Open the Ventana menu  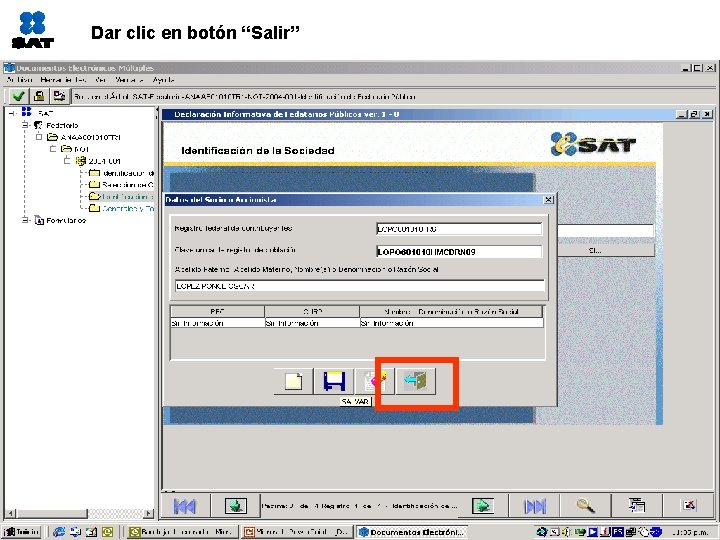(129, 80)
